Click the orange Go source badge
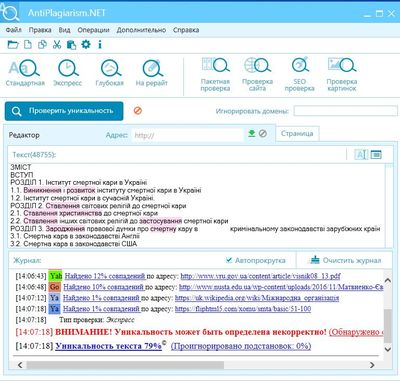The width and height of the screenshot is (400, 381). pyautogui.click(x=55, y=287)
